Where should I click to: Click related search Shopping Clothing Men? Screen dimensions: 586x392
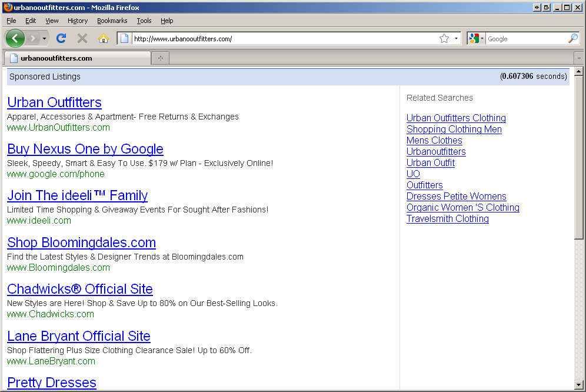454,129
